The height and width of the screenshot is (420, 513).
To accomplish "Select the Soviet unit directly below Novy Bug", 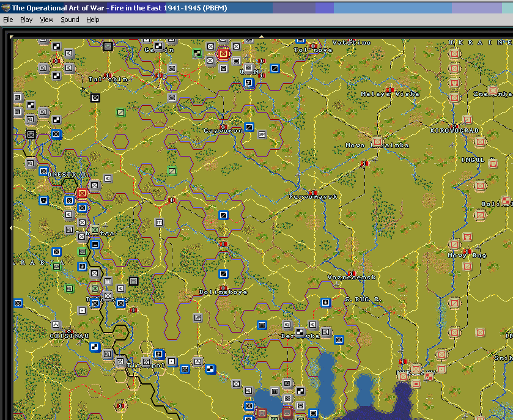I will pyautogui.click(x=467, y=266).
